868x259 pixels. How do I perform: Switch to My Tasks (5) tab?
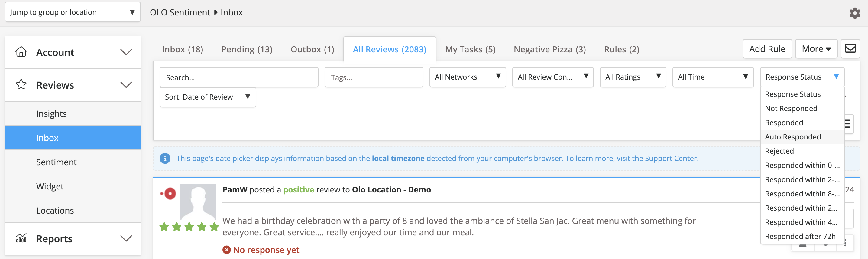[470, 49]
